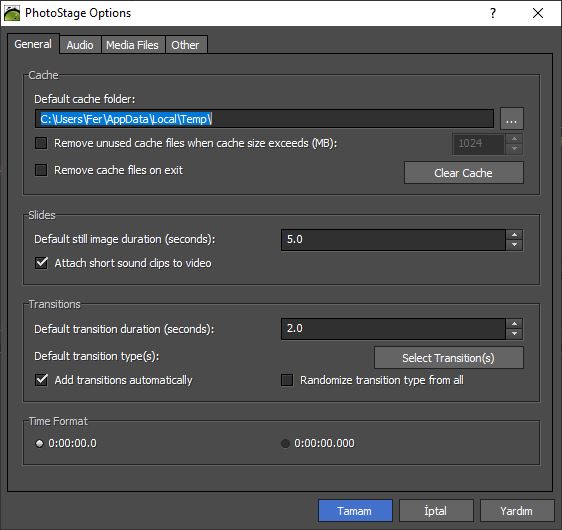Browse for cache folder with ellipsis button
The image size is (562, 530).
511,119
